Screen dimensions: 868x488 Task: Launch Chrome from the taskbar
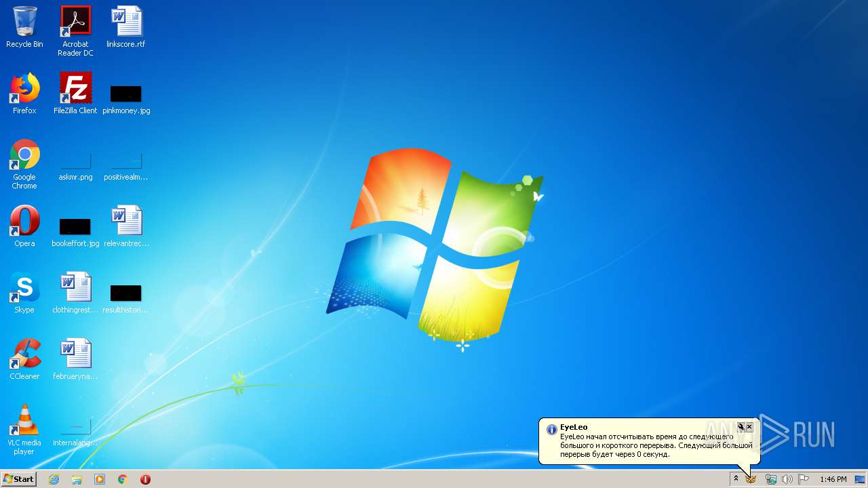[123, 479]
